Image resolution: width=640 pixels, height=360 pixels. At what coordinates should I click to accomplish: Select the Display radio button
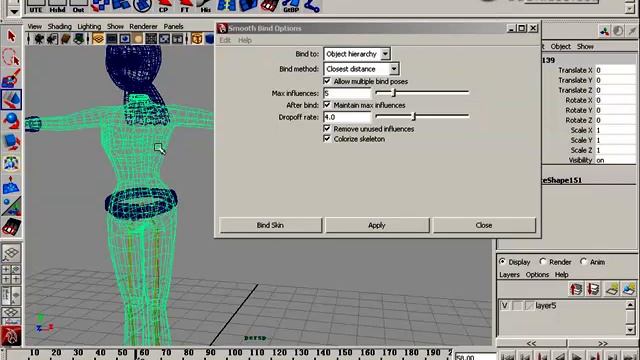[x=502, y=262]
